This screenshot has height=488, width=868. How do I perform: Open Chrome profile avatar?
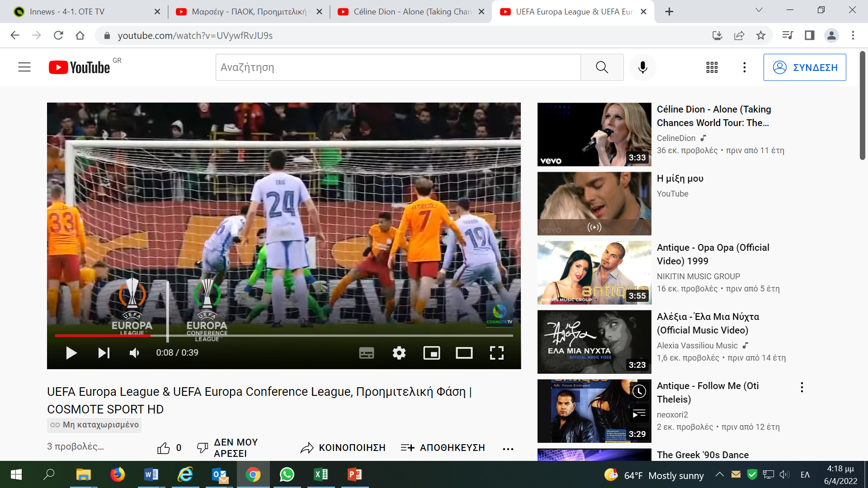831,35
